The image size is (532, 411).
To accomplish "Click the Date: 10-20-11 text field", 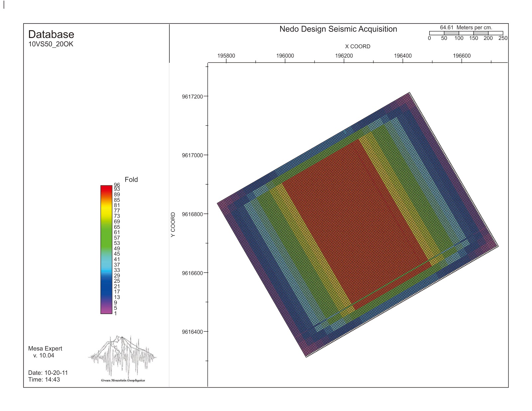I will 48,372.
